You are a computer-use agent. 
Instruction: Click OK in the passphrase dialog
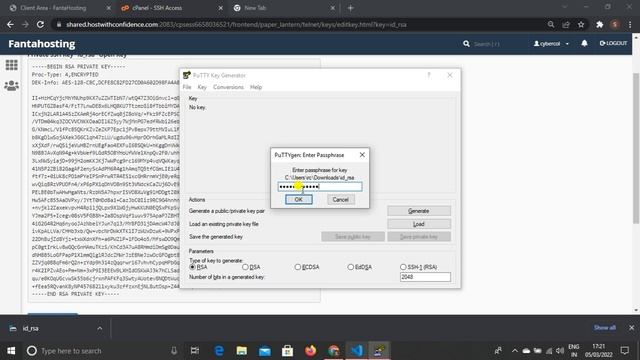point(299,200)
